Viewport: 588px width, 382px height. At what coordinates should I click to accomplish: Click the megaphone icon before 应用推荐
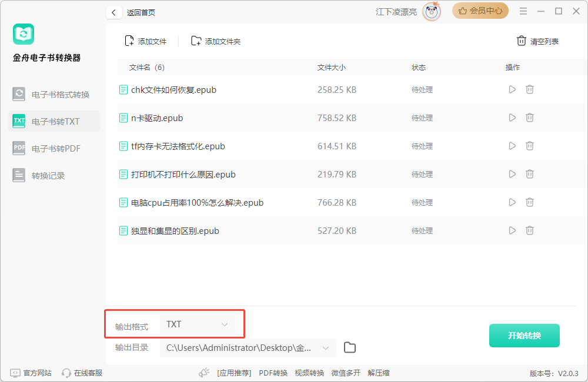[204, 373]
